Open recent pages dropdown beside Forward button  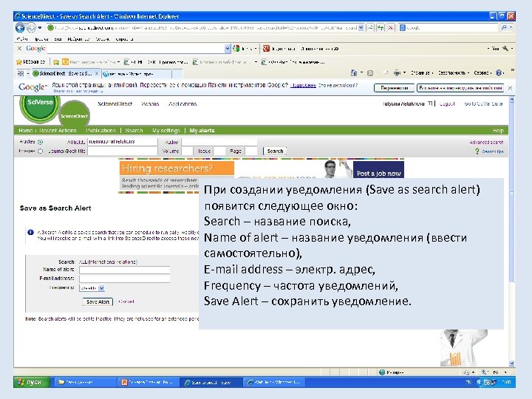[40, 28]
